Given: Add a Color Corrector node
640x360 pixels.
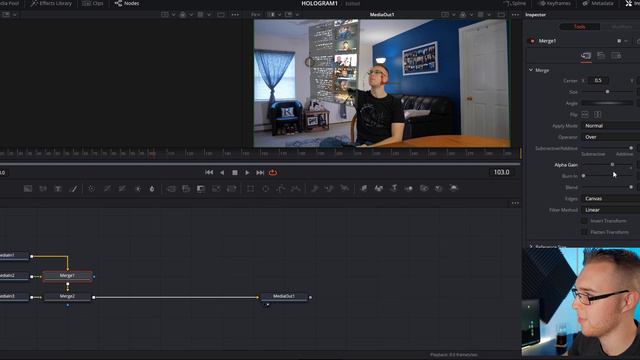Looking at the screenshot, I should click(91, 189).
